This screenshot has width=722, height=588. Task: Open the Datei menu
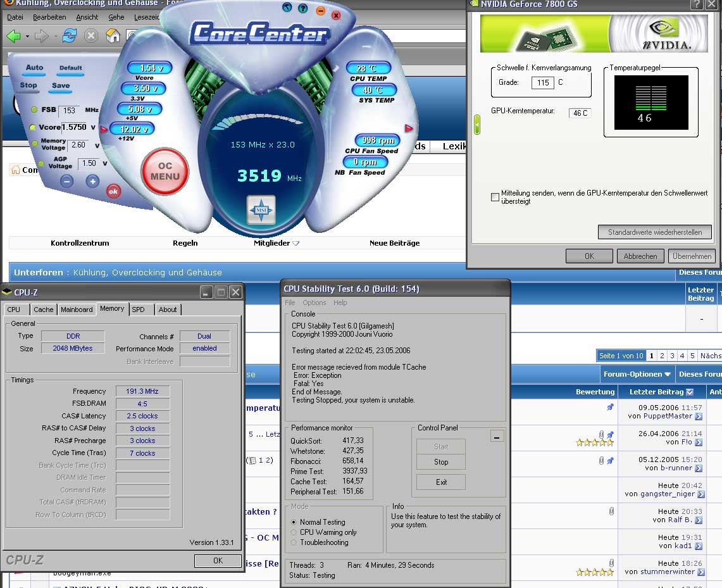[15, 17]
